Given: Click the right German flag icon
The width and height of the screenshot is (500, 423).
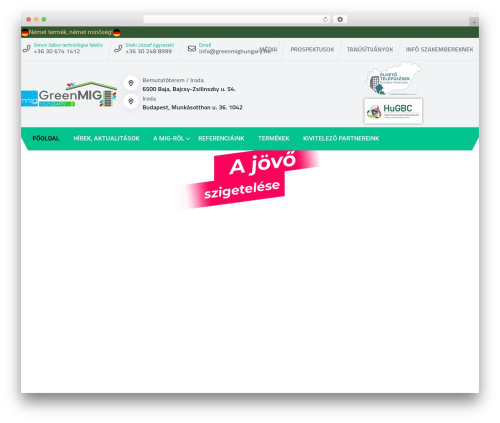Looking at the screenshot, I should click(117, 33).
